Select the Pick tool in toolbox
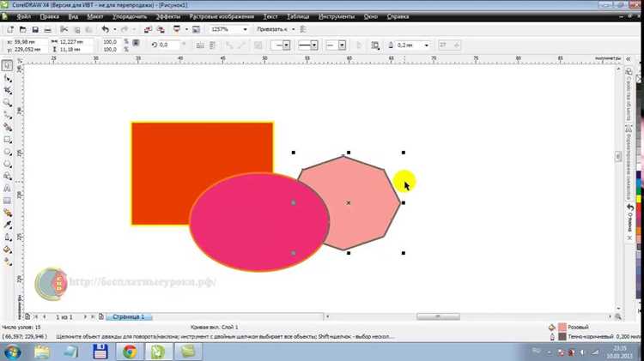 (8, 66)
